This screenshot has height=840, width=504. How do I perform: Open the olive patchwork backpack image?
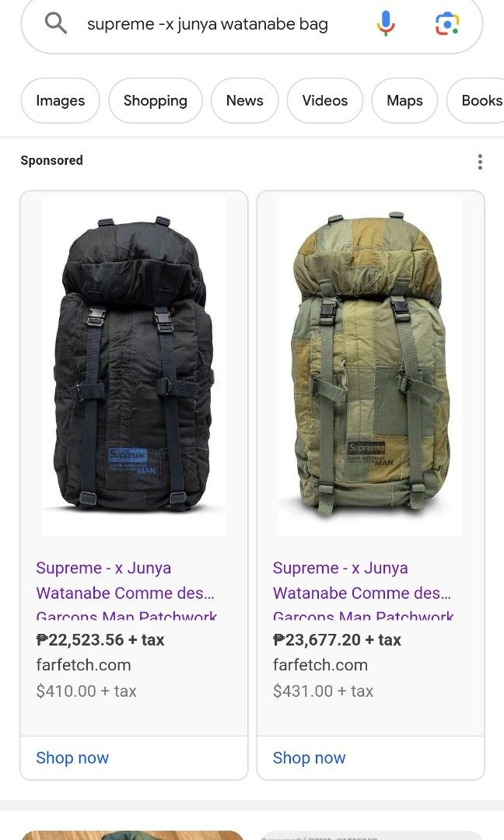[370, 366]
